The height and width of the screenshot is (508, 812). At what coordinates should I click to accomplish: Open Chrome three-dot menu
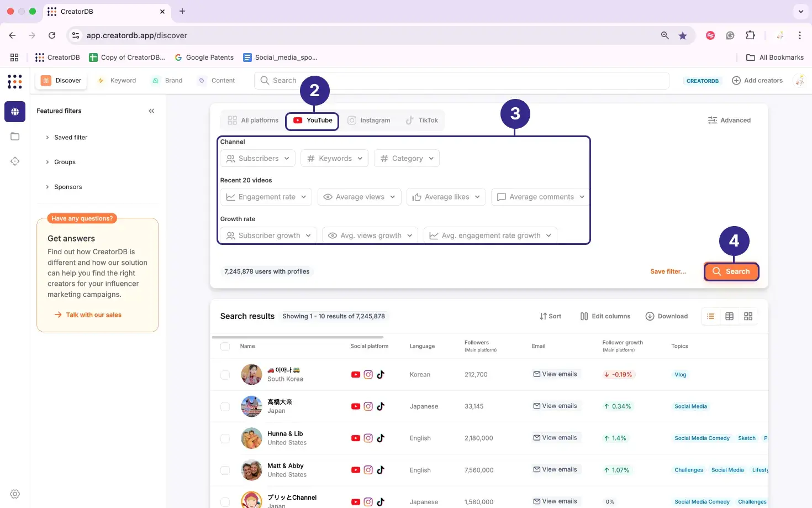point(799,35)
